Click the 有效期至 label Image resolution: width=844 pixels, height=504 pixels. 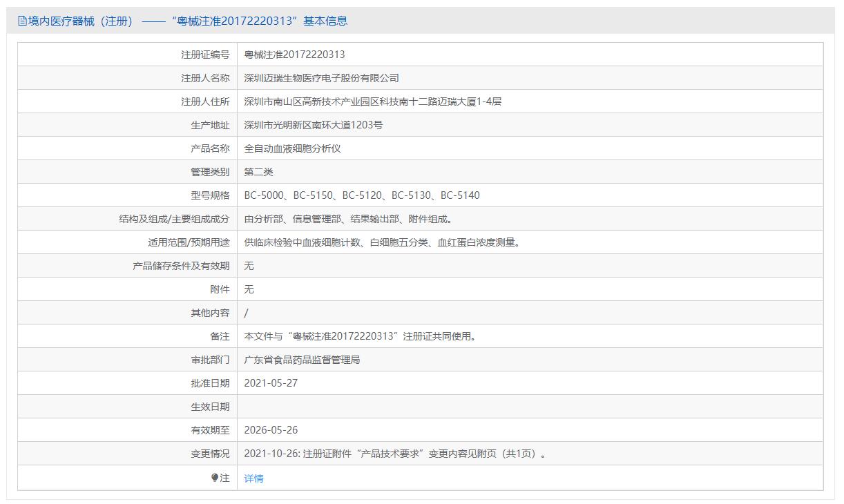(210, 430)
